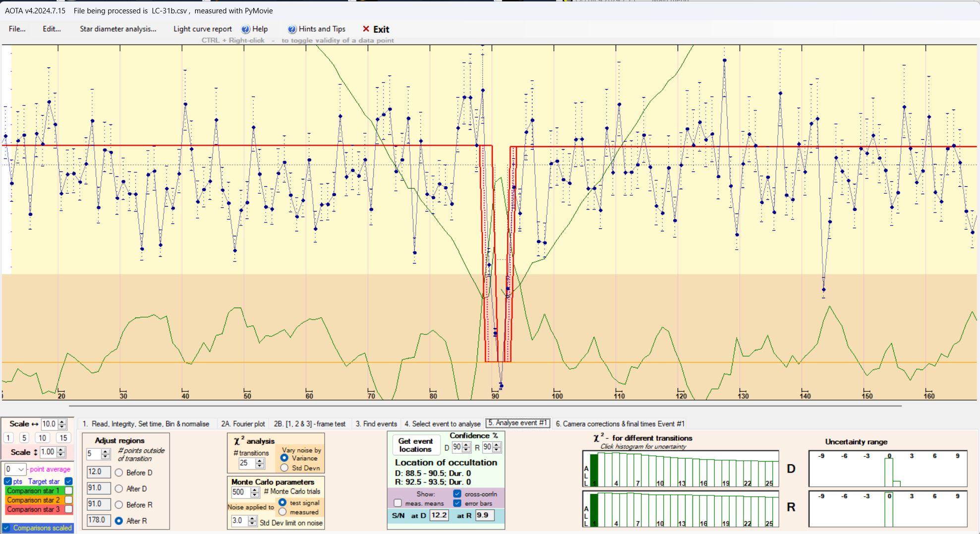Increase # transitions spinner value
The width and height of the screenshot is (980, 534).
tap(260, 461)
